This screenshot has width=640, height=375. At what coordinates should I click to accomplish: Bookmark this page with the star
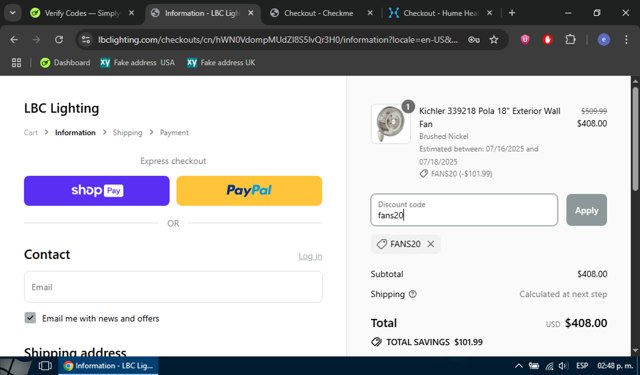(x=494, y=40)
